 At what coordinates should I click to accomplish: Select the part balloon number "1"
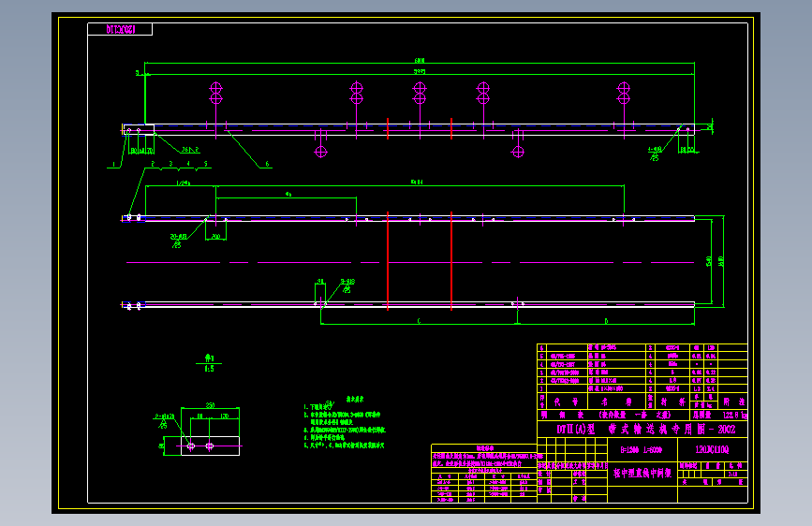pos(113,164)
